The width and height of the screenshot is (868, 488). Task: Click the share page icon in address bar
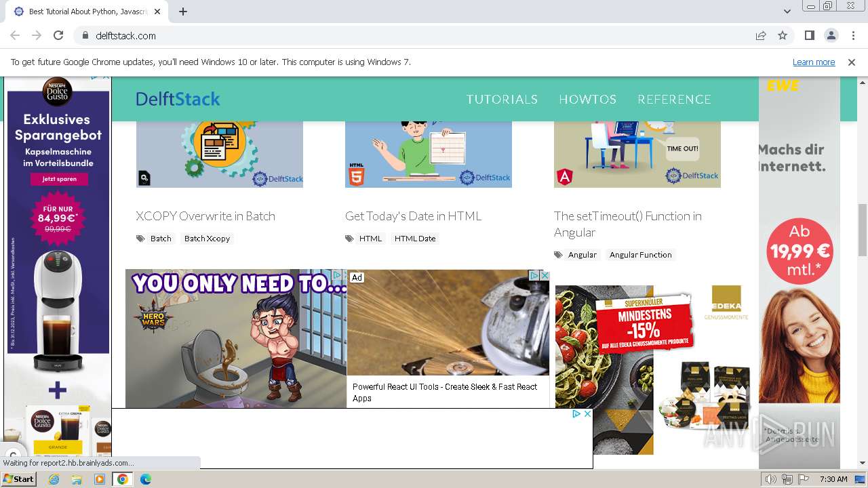click(x=761, y=35)
